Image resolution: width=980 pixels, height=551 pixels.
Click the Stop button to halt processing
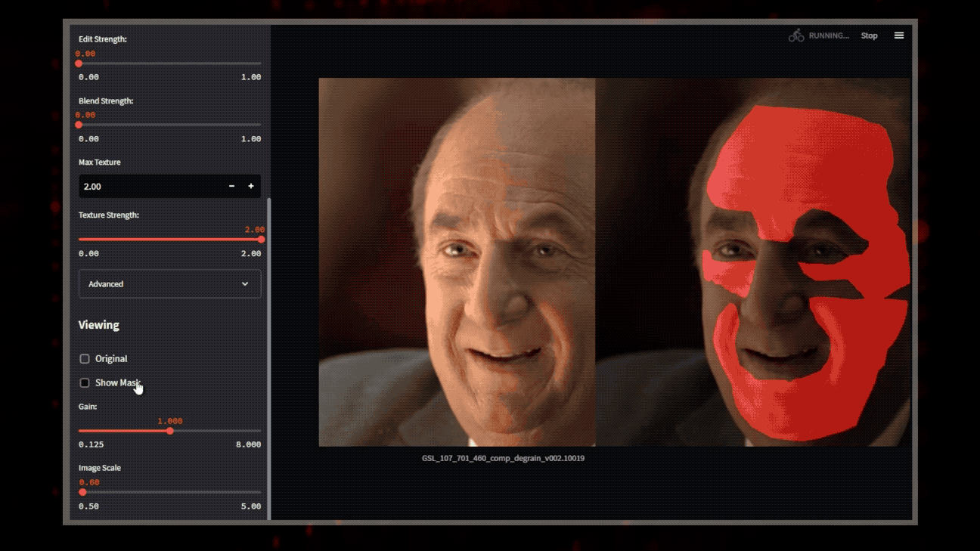click(869, 35)
